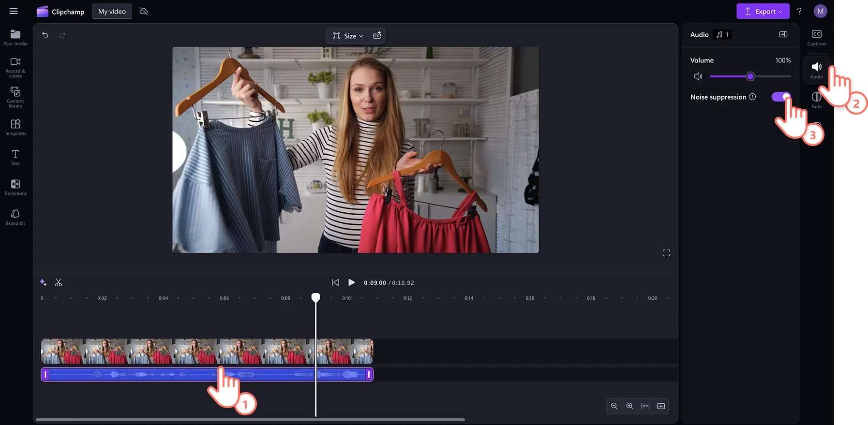
Task: Play the video preview
Action: pyautogui.click(x=352, y=282)
